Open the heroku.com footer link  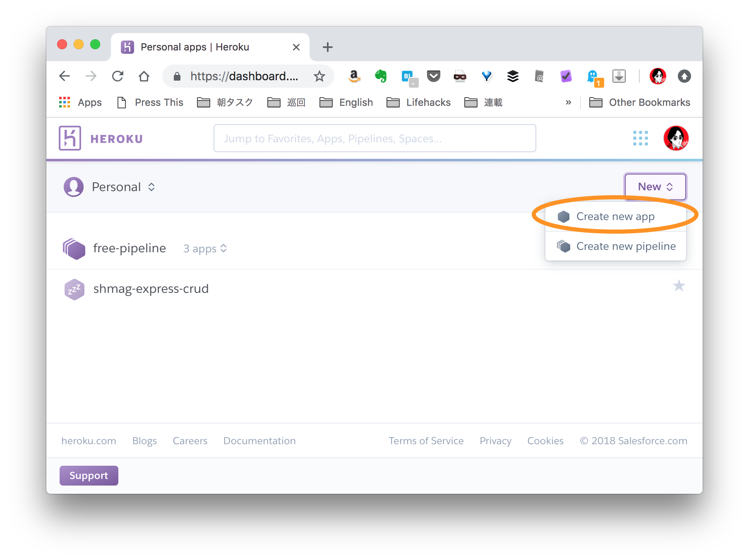coord(89,441)
